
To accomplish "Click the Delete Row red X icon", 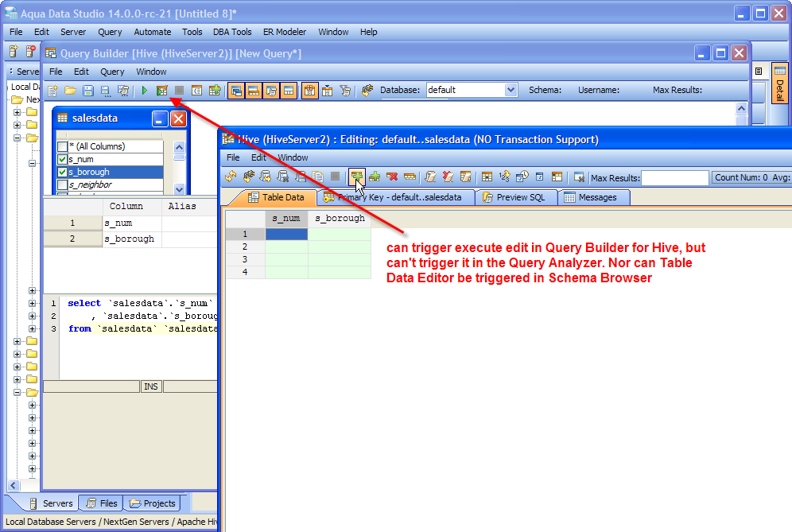I will pyautogui.click(x=392, y=177).
